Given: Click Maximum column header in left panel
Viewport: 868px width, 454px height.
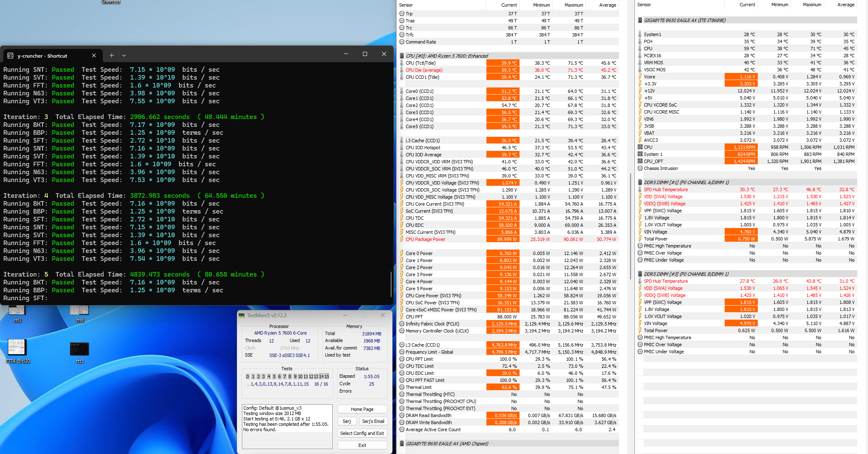Looking at the screenshot, I should pos(573,5).
